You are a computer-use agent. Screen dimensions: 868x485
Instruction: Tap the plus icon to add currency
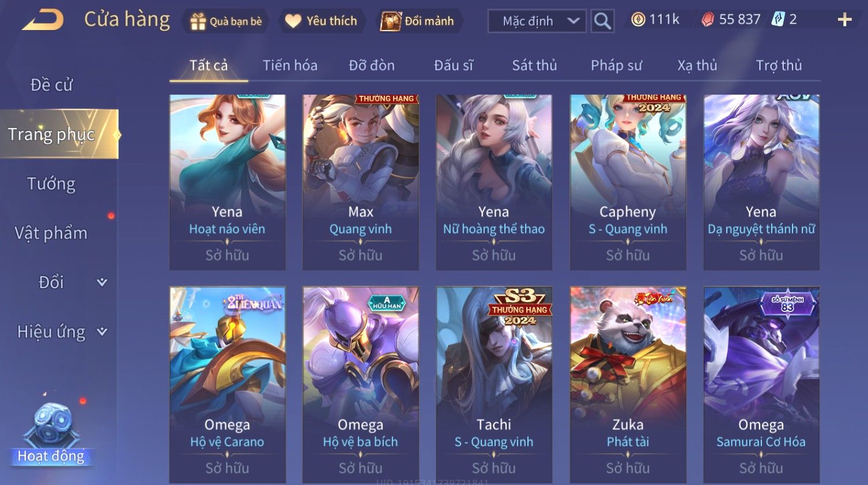[844, 20]
